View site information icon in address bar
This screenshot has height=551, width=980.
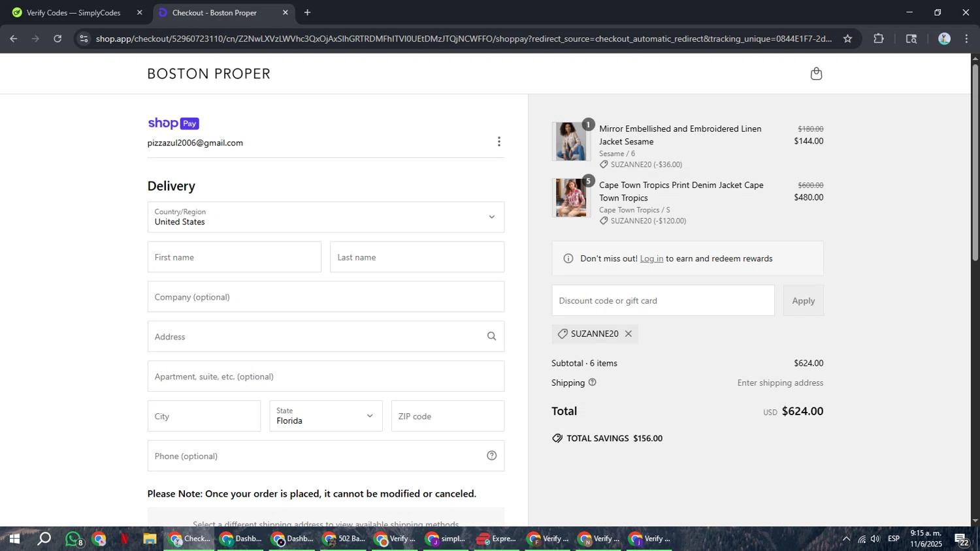(83, 39)
